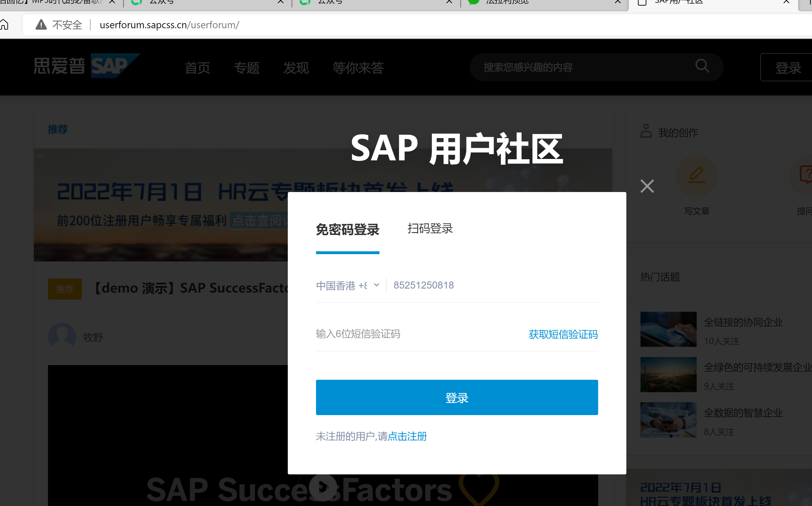Click 8人关注 text

click(719, 432)
